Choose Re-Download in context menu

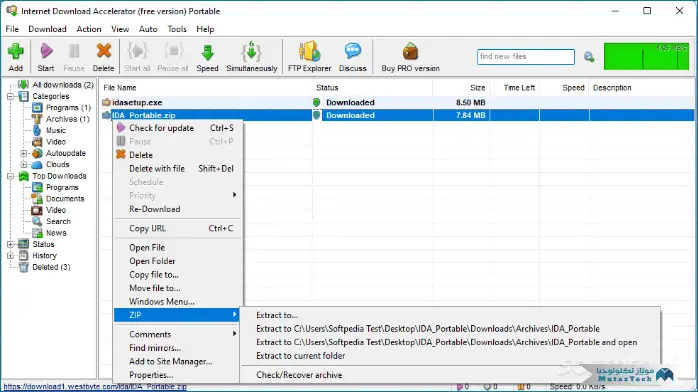(x=177, y=209)
